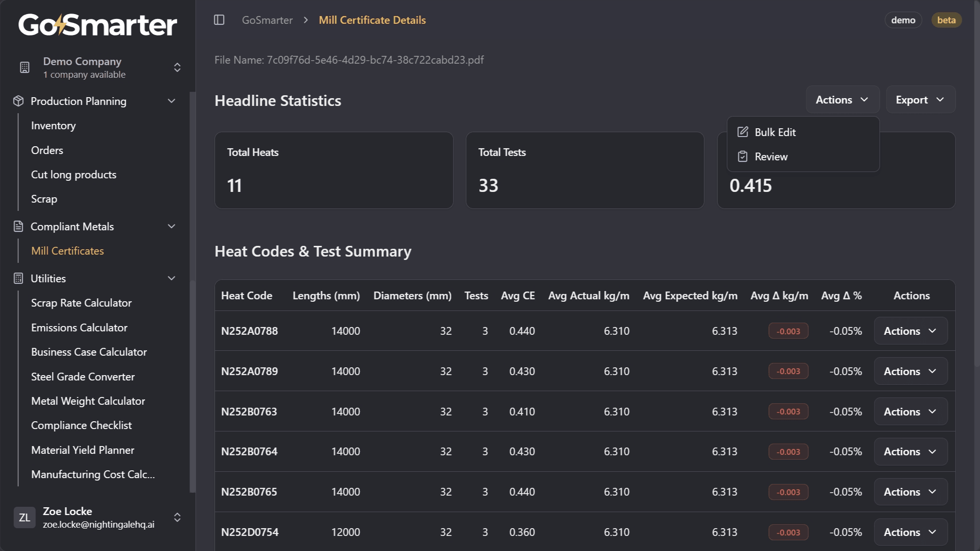980x551 pixels.
Task: Open Business Case Calculator
Action: pyautogui.click(x=89, y=352)
